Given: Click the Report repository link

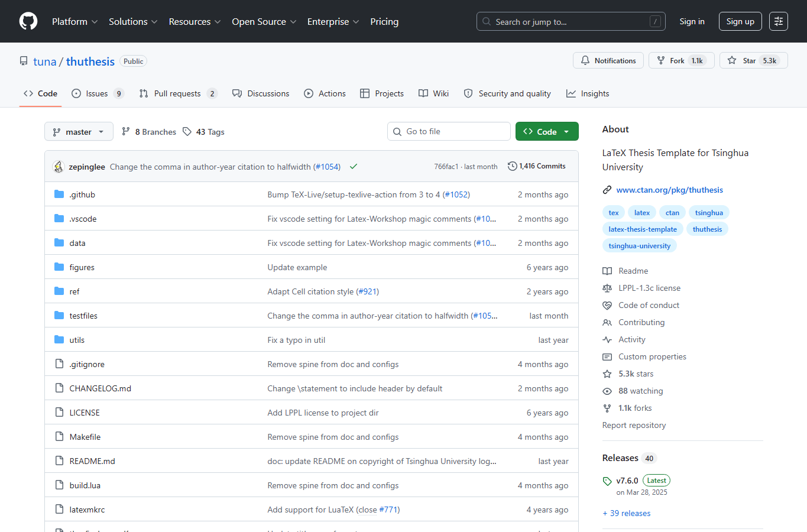Looking at the screenshot, I should 634,425.
